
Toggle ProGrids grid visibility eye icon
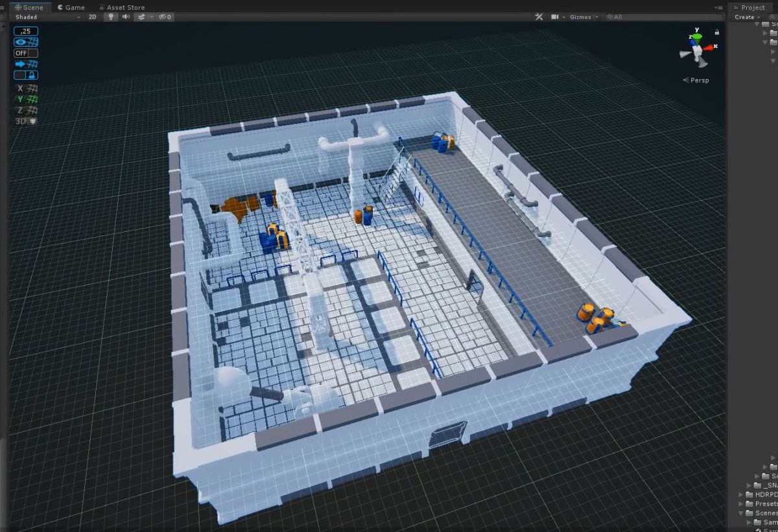26,42
